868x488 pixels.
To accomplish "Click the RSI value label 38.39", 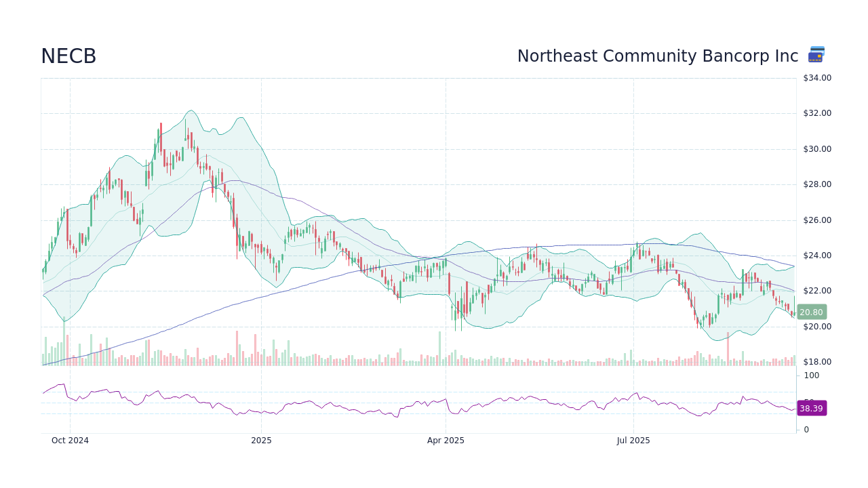I will [x=812, y=408].
